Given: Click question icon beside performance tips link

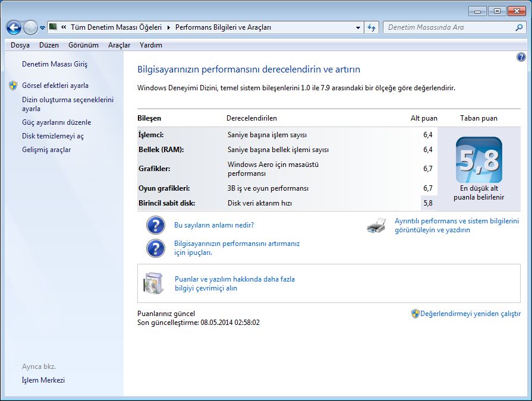Looking at the screenshot, I should (156, 248).
